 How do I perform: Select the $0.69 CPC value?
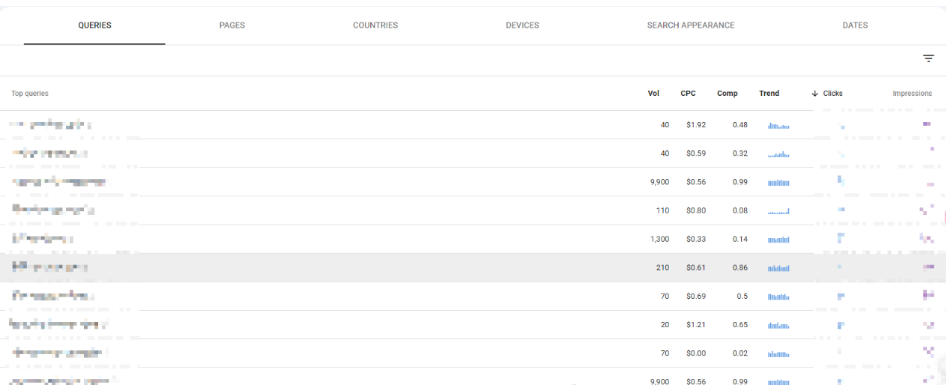[x=696, y=296]
